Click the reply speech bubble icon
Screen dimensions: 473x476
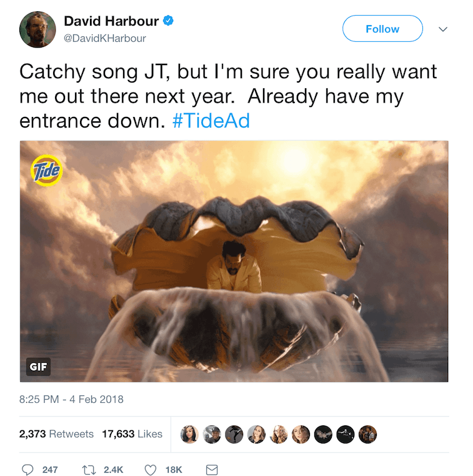click(x=27, y=469)
